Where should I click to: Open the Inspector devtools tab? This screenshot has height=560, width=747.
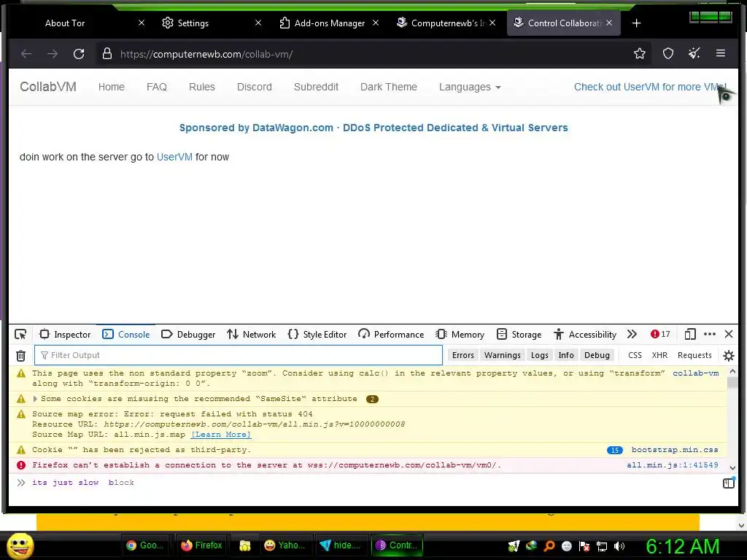(65, 334)
